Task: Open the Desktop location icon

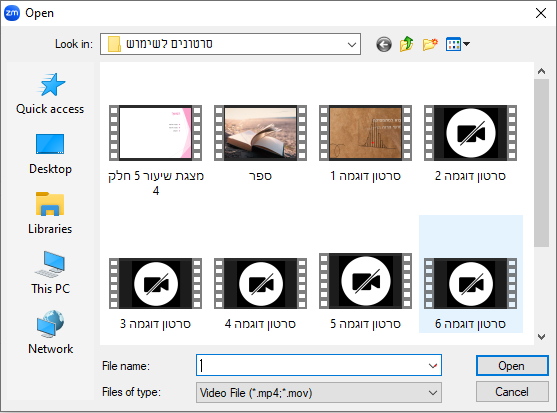Action: tap(50, 144)
